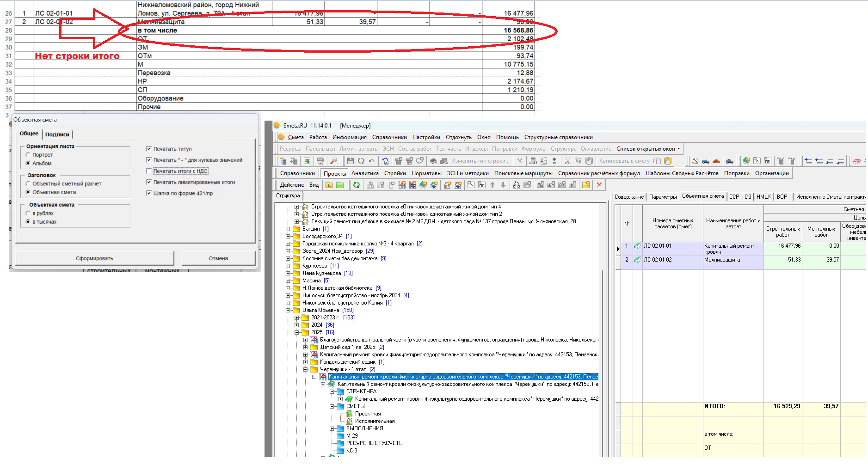Click the yellow paste clipboard icon
868x464 pixels.
(x=668, y=161)
